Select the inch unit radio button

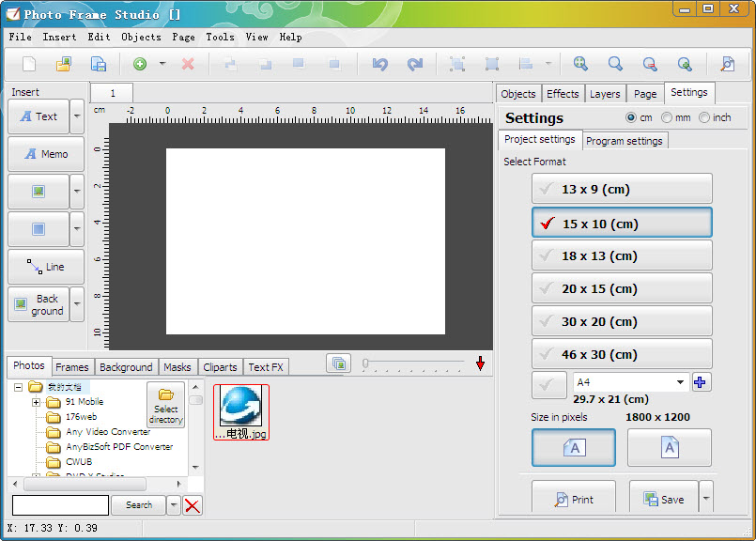703,117
